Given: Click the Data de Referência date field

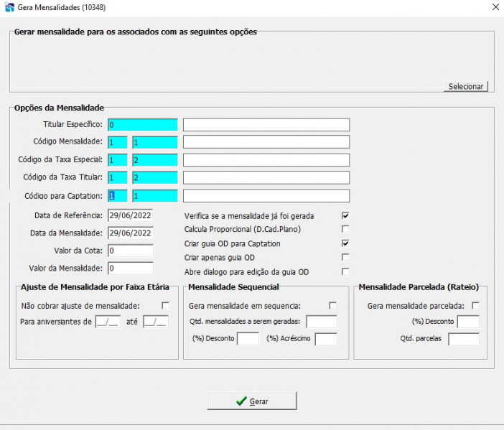Looking at the screenshot, I should point(131,215).
